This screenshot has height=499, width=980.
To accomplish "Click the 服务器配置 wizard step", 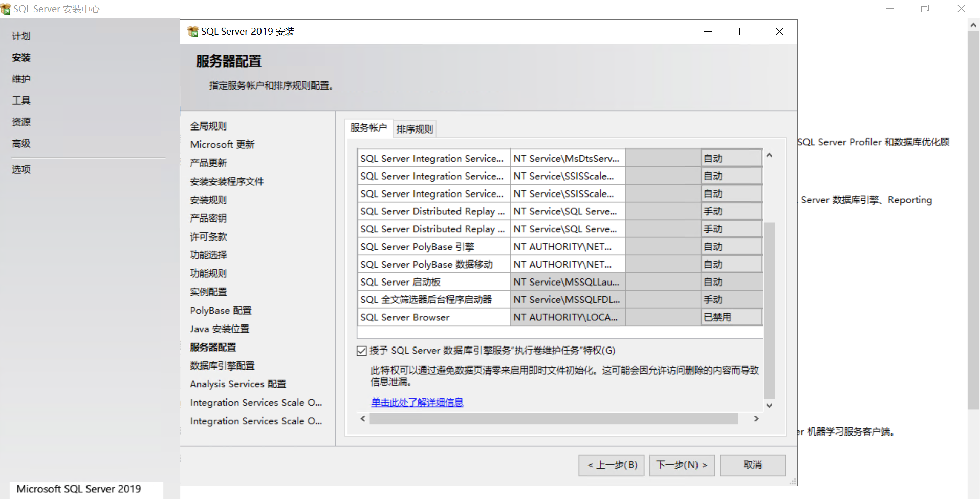I will [x=213, y=347].
